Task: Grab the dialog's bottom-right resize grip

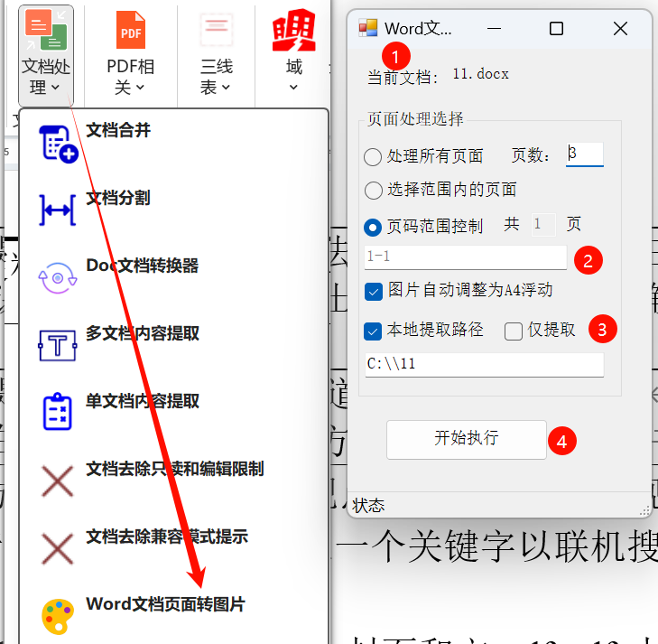Action: point(645,510)
